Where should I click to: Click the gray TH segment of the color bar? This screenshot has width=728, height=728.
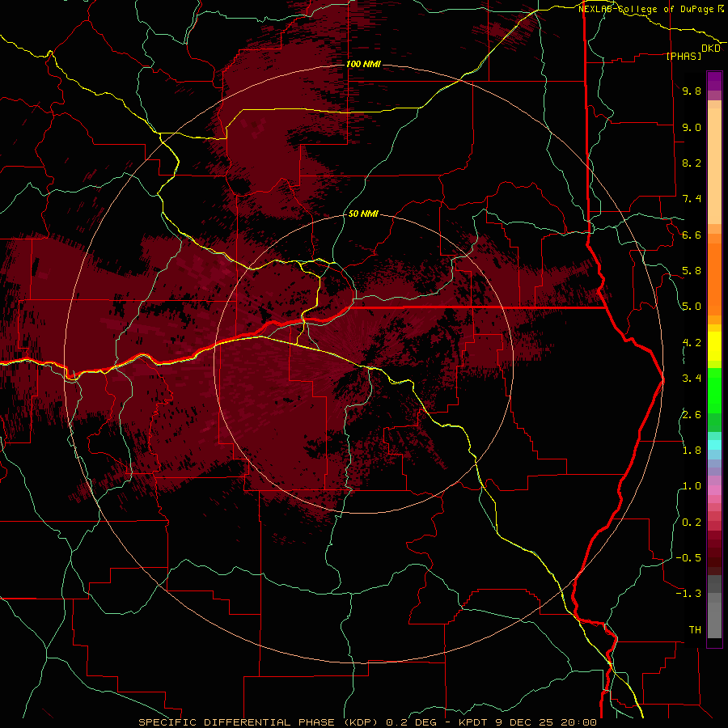click(x=714, y=620)
